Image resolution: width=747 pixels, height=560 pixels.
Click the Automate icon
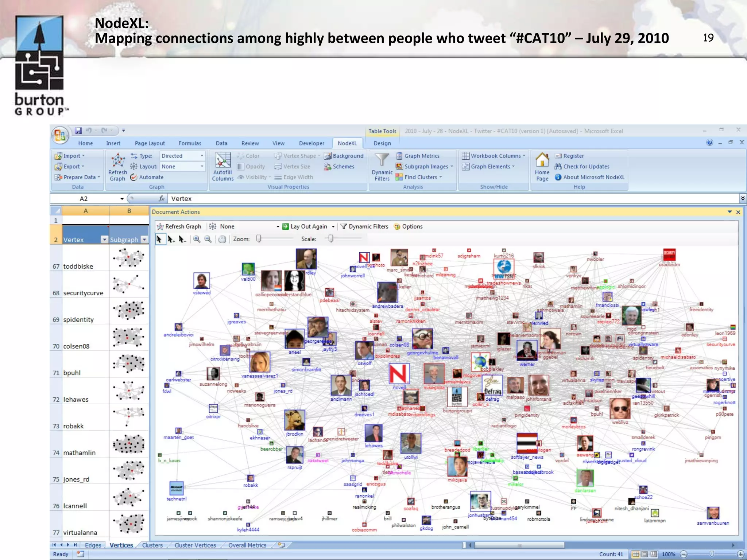[x=134, y=177]
